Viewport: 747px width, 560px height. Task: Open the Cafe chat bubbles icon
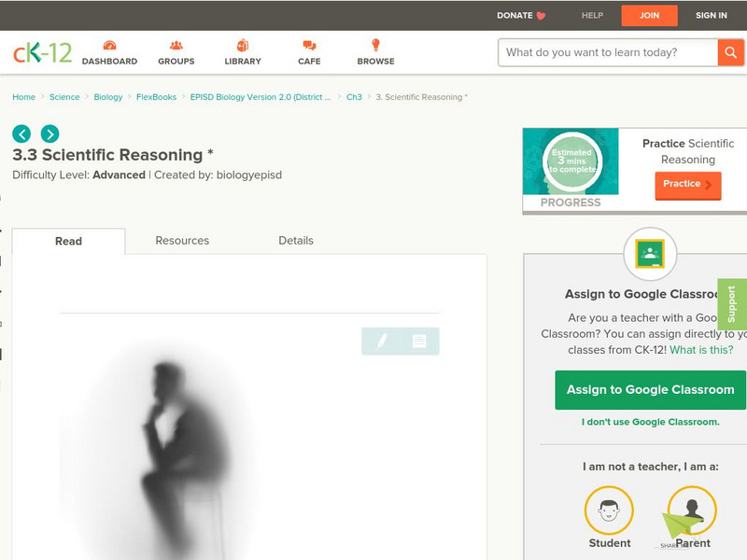(x=309, y=45)
